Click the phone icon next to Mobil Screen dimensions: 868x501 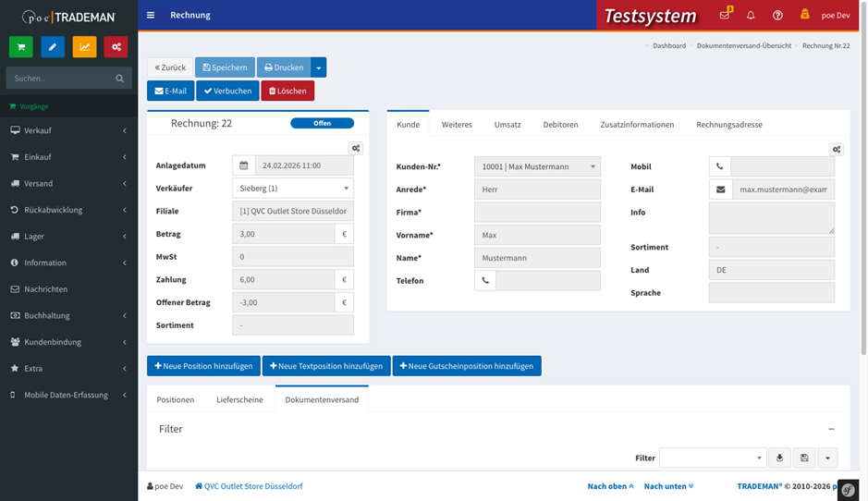tap(720, 166)
